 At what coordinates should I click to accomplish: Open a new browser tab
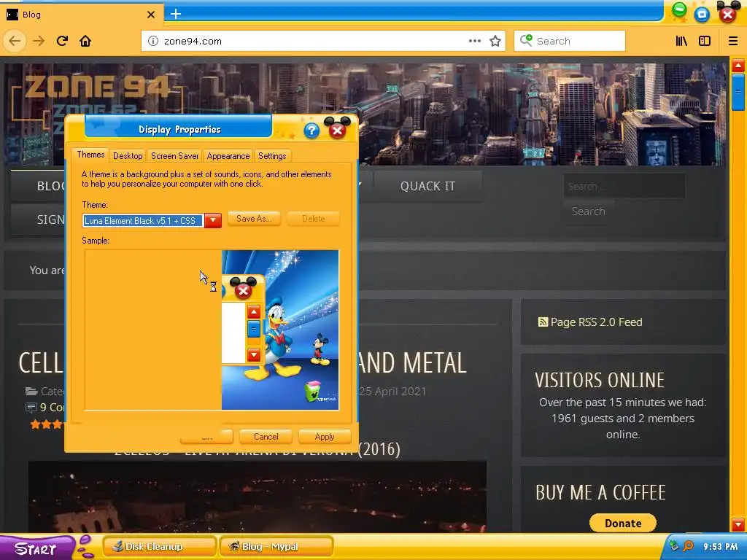[176, 14]
